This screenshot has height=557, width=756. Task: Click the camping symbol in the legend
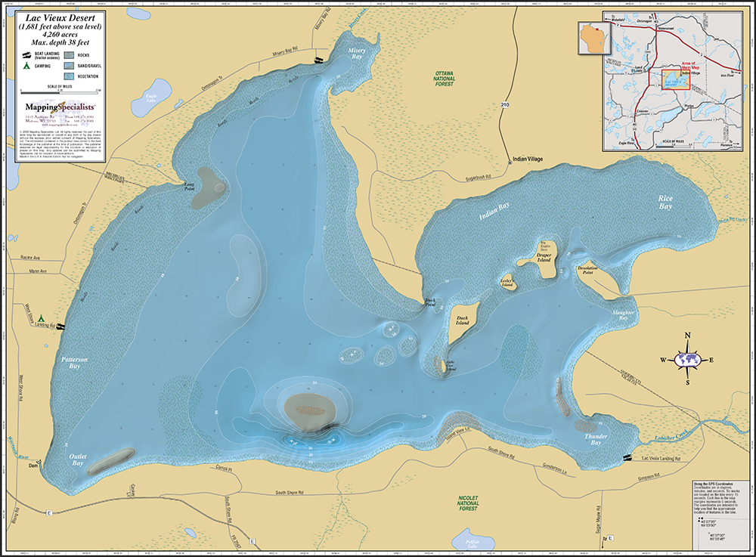[x=26, y=66]
